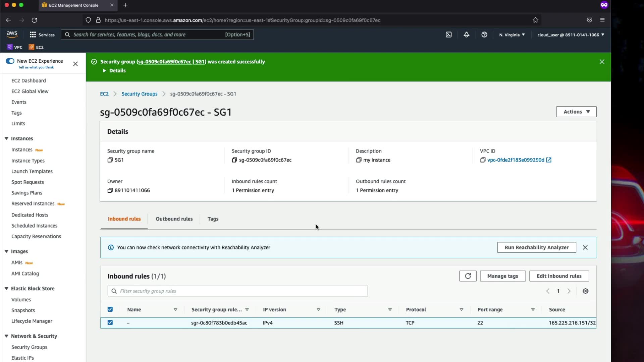
Task: Open the help question mark icon
Action: pyautogui.click(x=484, y=35)
